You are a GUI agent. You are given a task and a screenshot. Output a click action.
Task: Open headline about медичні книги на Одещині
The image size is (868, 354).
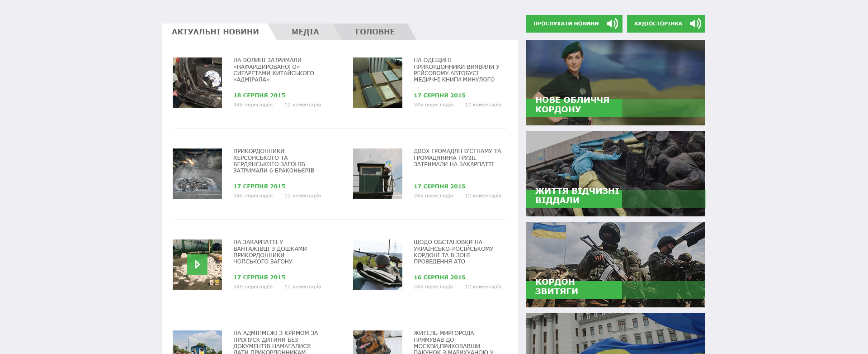457,70
